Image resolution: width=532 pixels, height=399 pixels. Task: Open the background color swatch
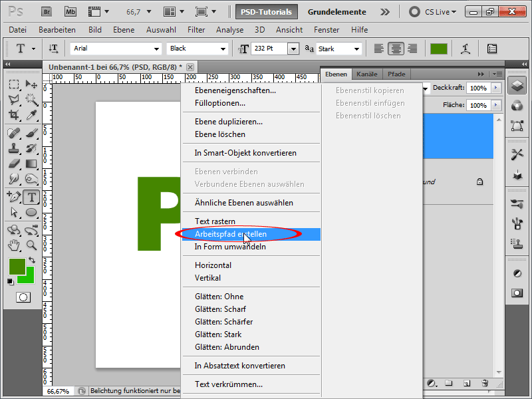[29, 278]
